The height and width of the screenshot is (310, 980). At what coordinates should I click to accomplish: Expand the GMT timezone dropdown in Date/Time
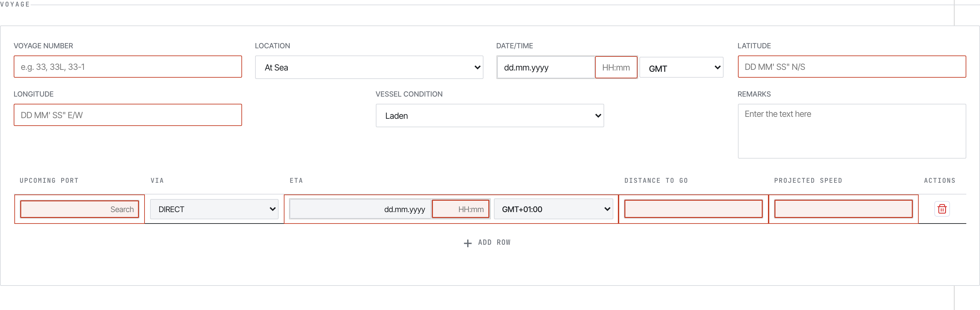click(681, 67)
